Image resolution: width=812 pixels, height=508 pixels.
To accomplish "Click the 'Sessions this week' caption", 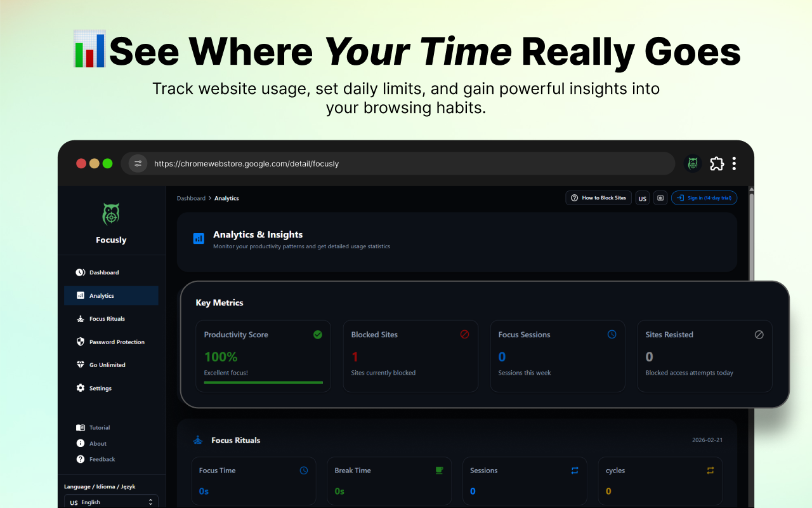I will (525, 373).
